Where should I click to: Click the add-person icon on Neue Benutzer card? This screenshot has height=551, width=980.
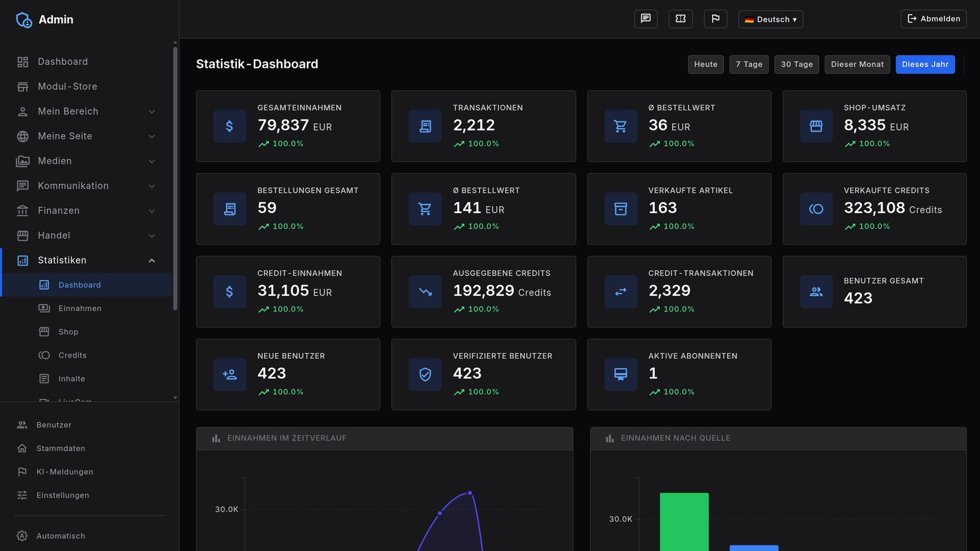[230, 374]
